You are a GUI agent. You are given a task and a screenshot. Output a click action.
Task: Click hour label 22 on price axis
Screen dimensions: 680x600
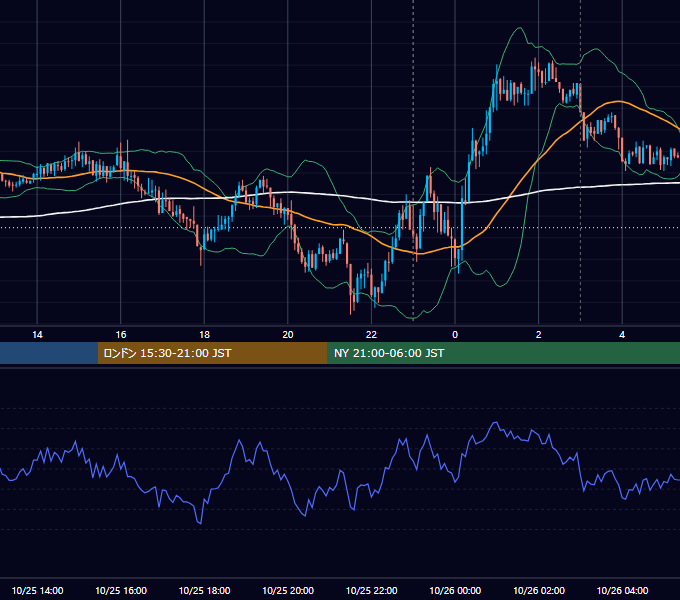pyautogui.click(x=371, y=335)
